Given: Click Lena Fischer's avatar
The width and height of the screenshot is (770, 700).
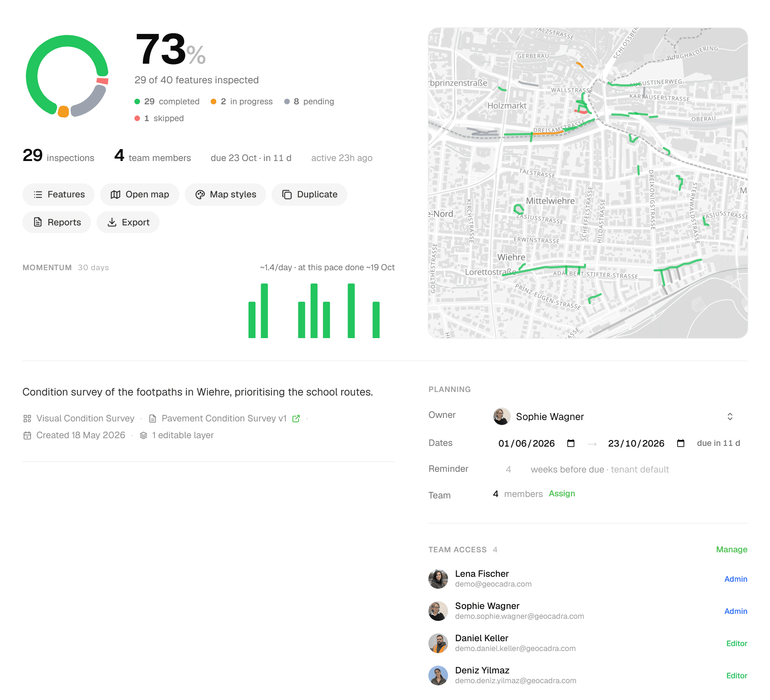Looking at the screenshot, I should point(438,579).
